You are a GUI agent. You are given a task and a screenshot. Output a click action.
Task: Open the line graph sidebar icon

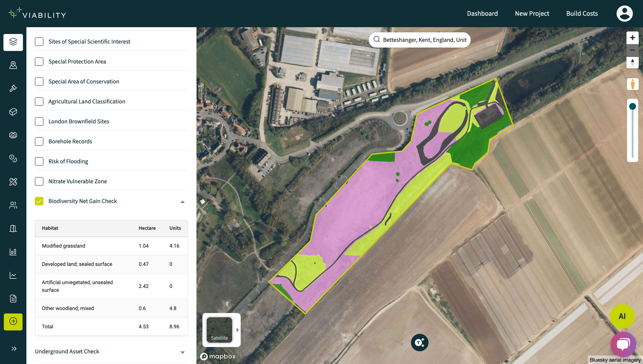tap(13, 275)
